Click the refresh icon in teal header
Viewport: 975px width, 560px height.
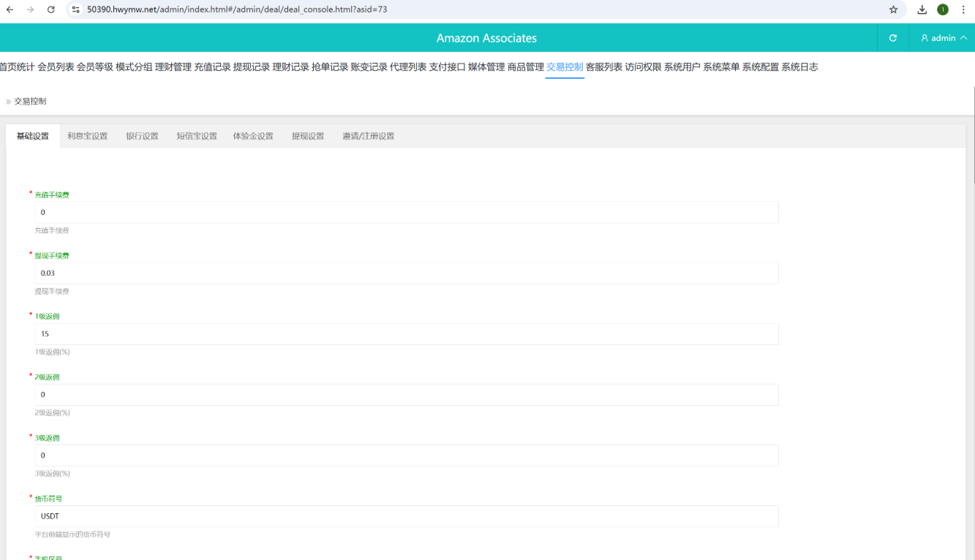pos(892,38)
